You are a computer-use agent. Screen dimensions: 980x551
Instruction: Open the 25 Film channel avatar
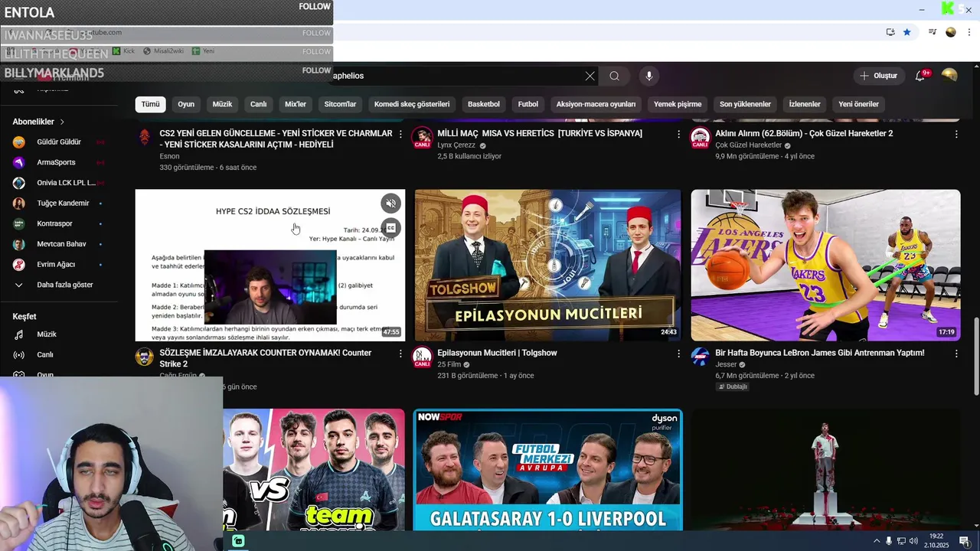[422, 357]
